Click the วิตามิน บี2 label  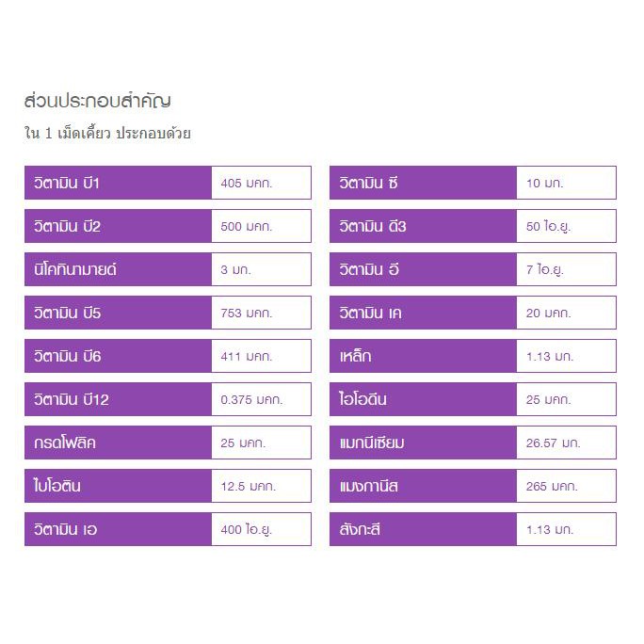click(118, 226)
